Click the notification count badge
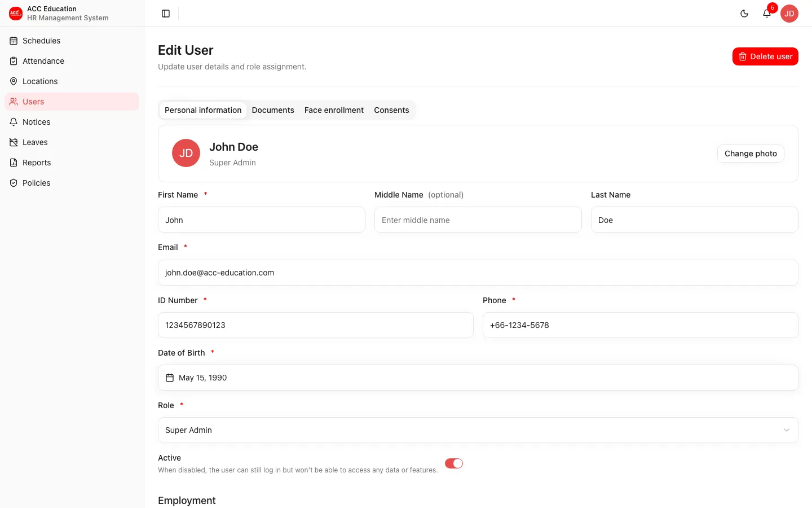812x508 pixels. pos(773,8)
